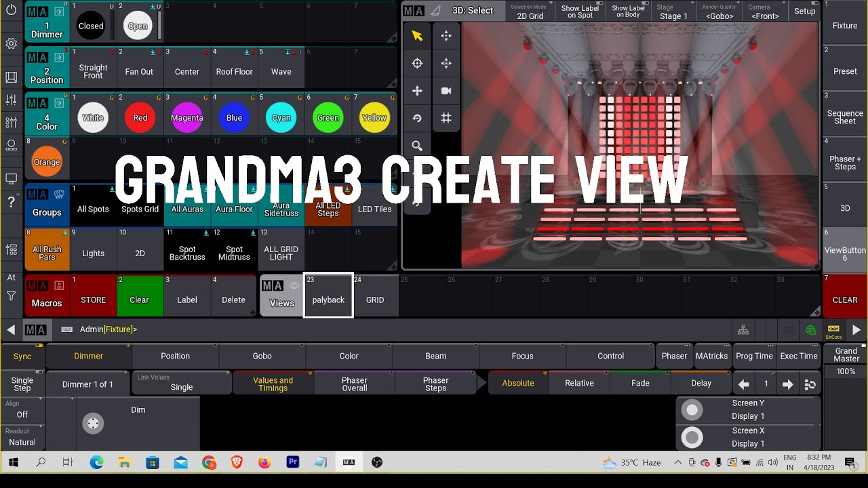Expand the system tray hidden icons chevron
868x488 pixels.
(677, 462)
